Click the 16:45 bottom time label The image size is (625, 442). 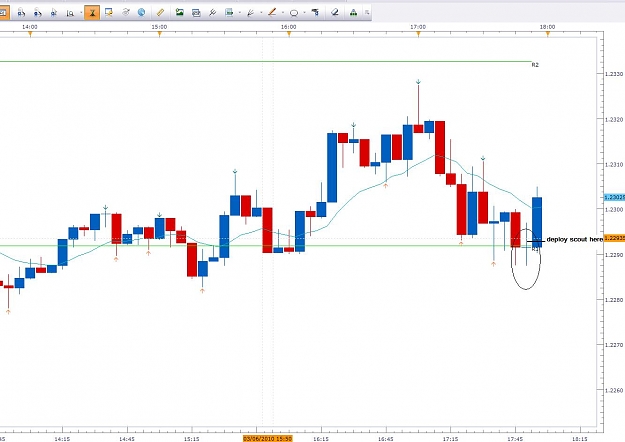click(x=386, y=439)
